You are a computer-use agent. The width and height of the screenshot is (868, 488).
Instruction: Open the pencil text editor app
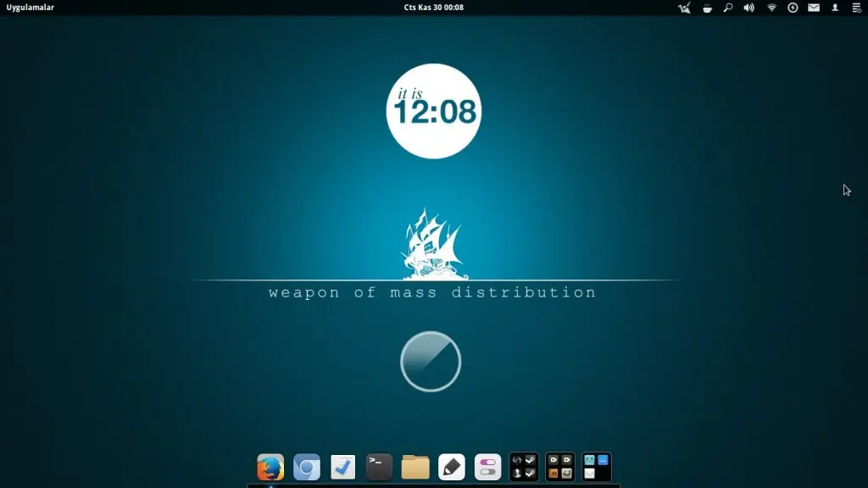click(x=452, y=467)
